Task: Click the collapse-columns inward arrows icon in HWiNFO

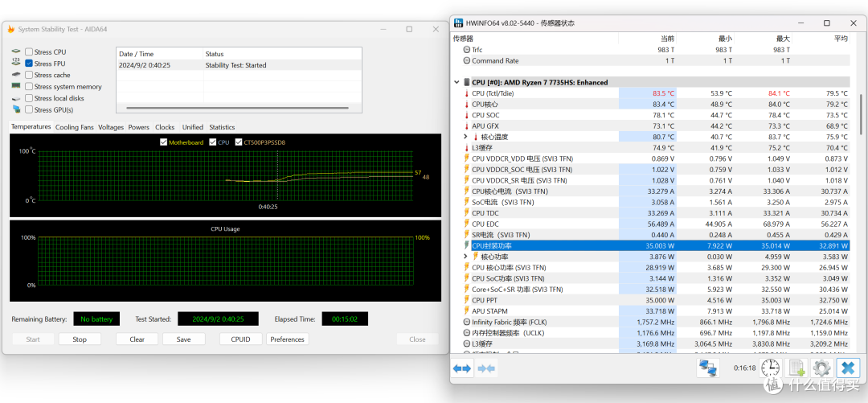Action: [x=486, y=368]
